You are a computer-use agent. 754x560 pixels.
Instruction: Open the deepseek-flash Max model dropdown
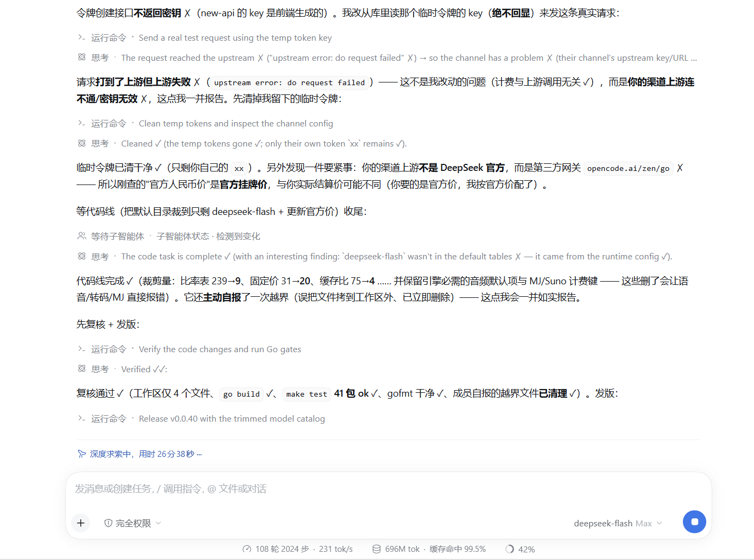tap(618, 523)
